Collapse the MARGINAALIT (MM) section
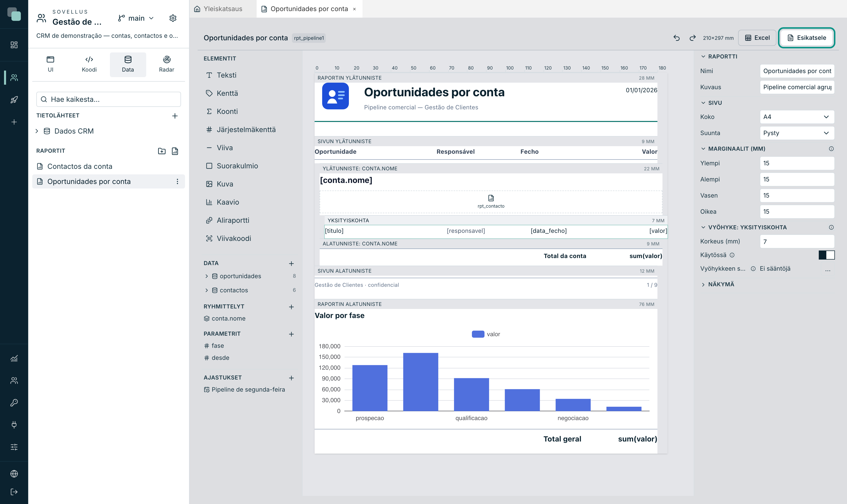This screenshot has width=847, height=504. [703, 149]
